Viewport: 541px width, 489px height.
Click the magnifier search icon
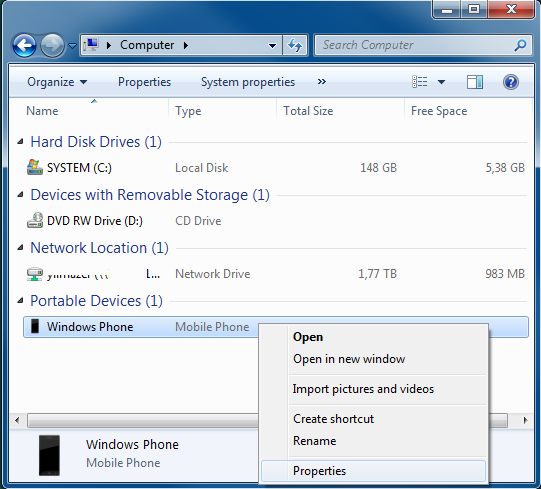tap(520, 45)
